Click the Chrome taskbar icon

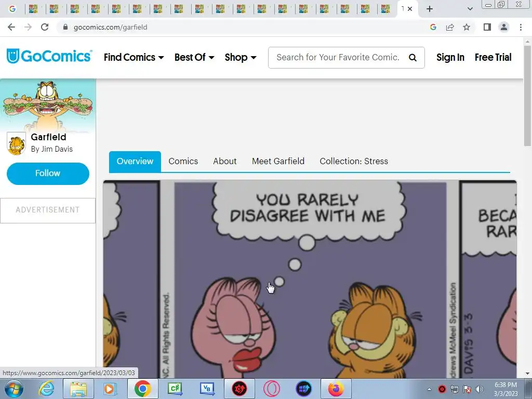[x=142, y=389]
